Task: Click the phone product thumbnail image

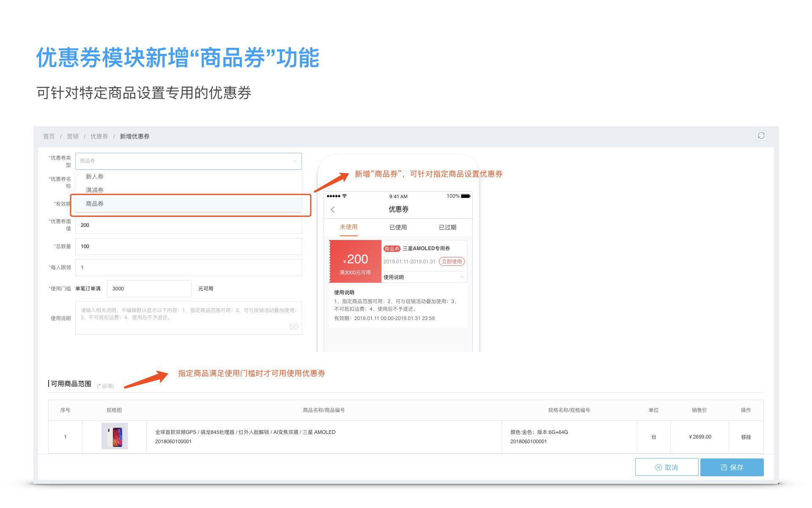Action: (115, 436)
